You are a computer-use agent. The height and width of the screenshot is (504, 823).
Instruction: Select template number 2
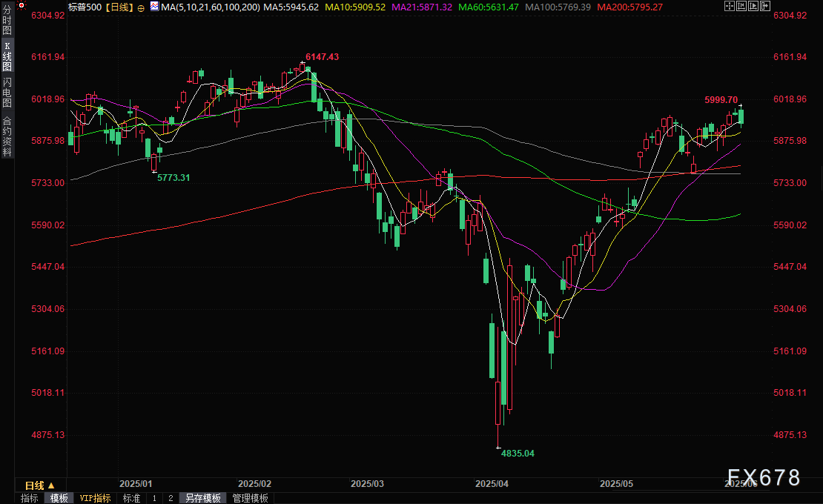point(171,498)
